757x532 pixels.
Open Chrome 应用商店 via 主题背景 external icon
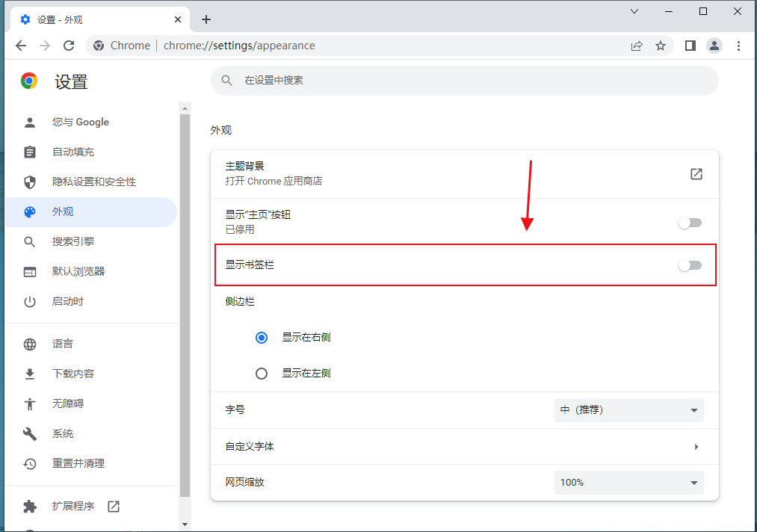(696, 174)
